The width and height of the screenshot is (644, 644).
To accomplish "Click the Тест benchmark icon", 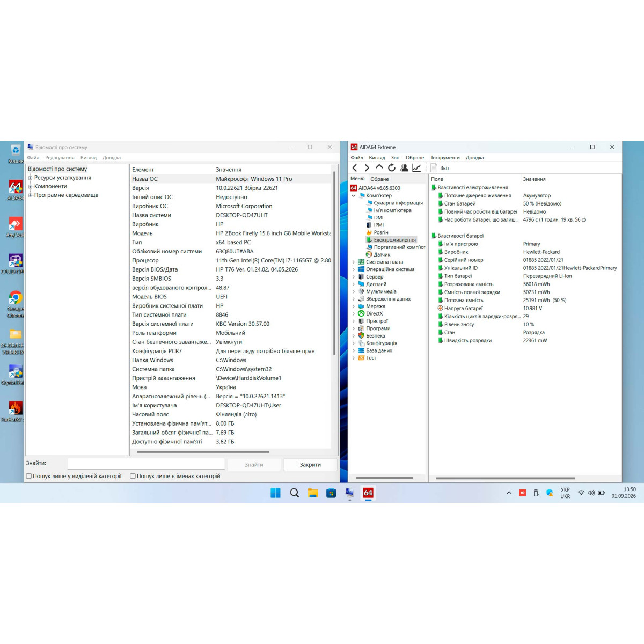I will 361,358.
